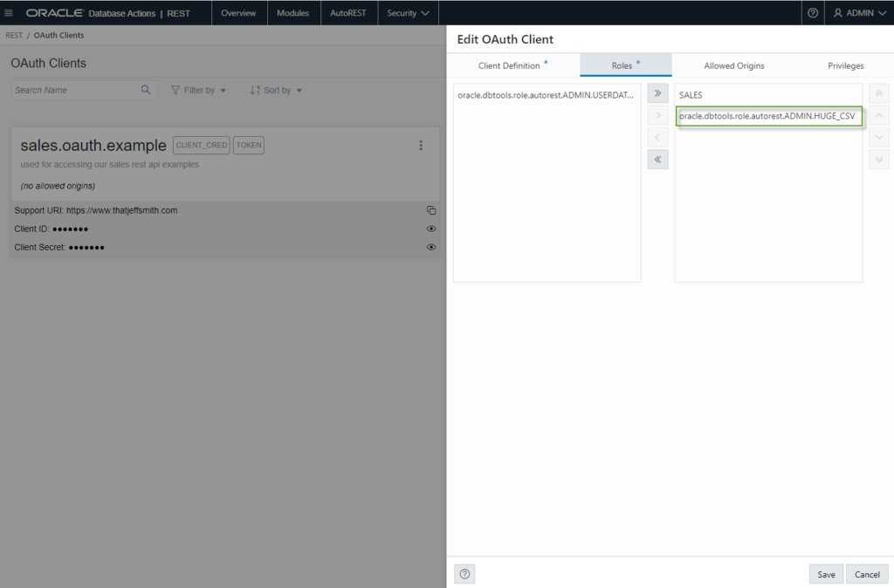
Task: Open the Privileges tab
Action: [x=845, y=65]
